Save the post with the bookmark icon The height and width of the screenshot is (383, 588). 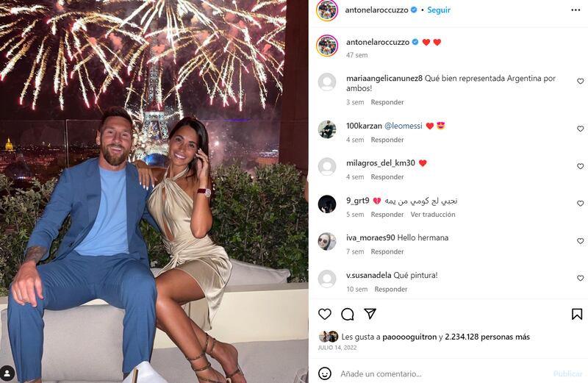coord(577,314)
